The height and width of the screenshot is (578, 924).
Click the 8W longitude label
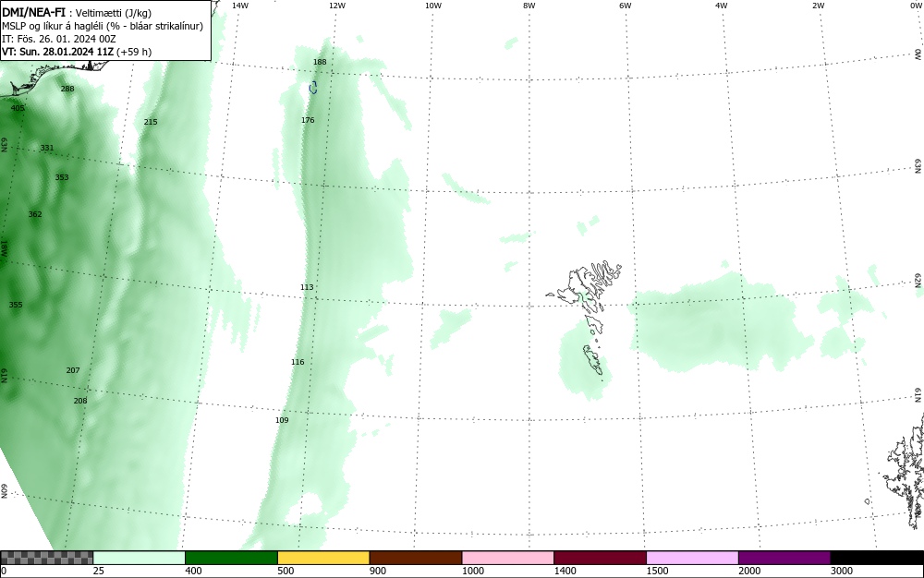pyautogui.click(x=529, y=6)
